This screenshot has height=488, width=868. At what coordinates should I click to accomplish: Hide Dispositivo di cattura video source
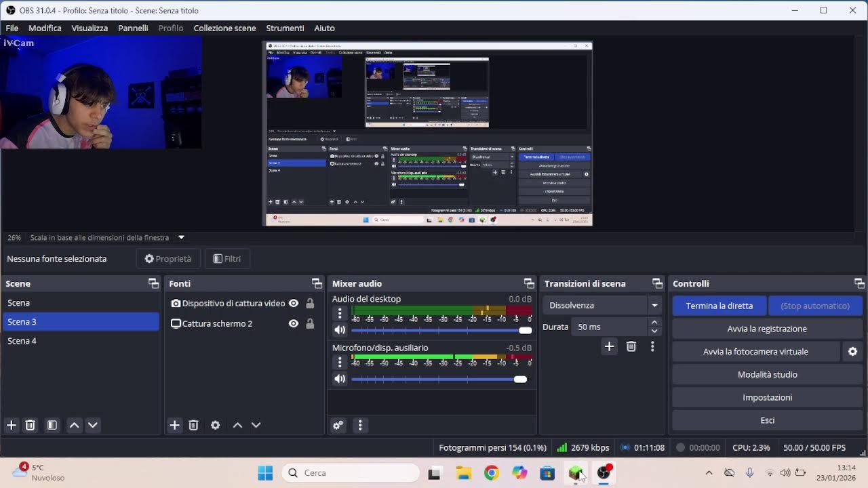[294, 304]
